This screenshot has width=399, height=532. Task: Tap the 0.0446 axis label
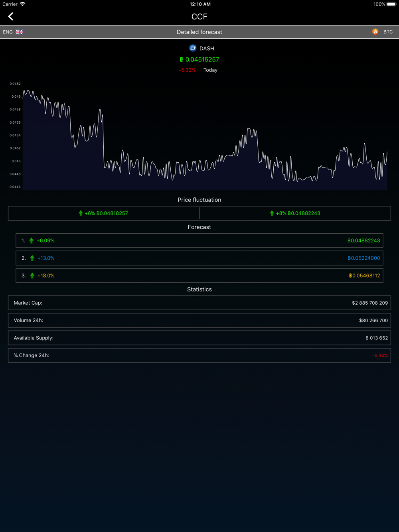coord(15,187)
